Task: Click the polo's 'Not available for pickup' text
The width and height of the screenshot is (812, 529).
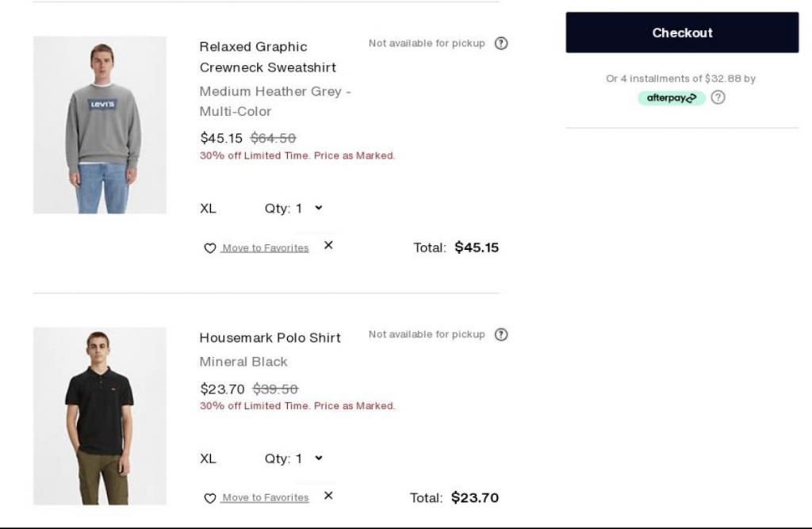Action: click(427, 335)
